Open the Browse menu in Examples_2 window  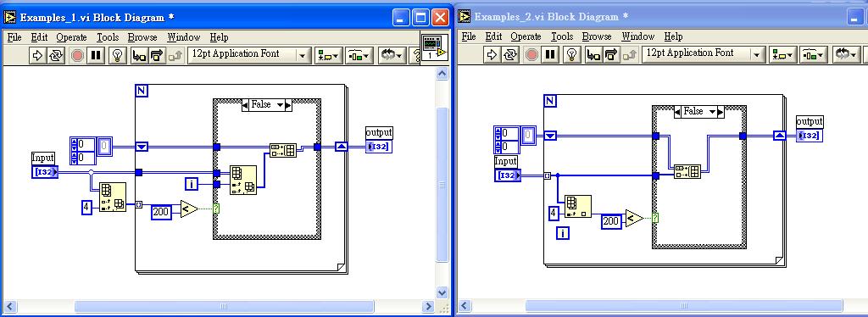click(597, 36)
